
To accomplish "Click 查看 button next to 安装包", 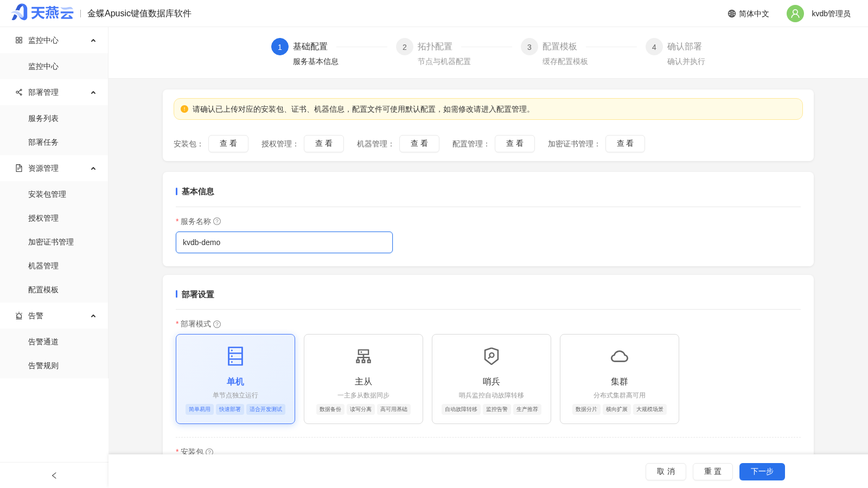I will pos(228,144).
